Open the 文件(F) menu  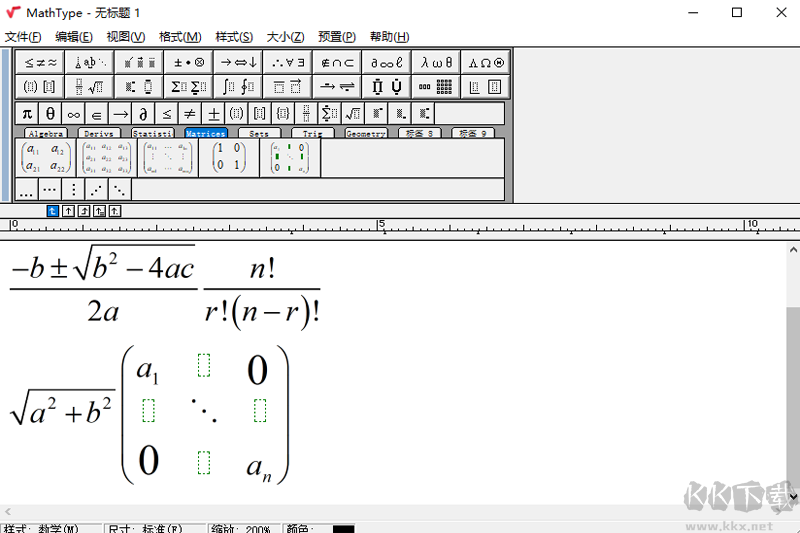(23, 37)
